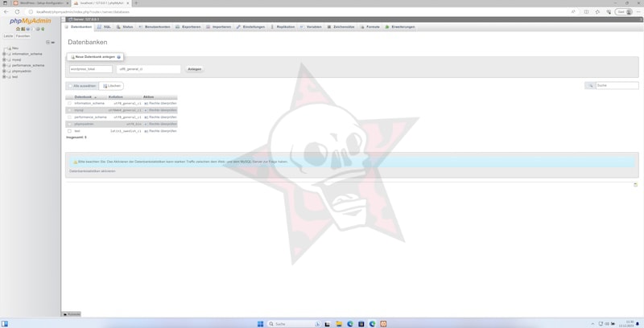
Task: Tick Alle auswählen checkbox
Action: 70,86
